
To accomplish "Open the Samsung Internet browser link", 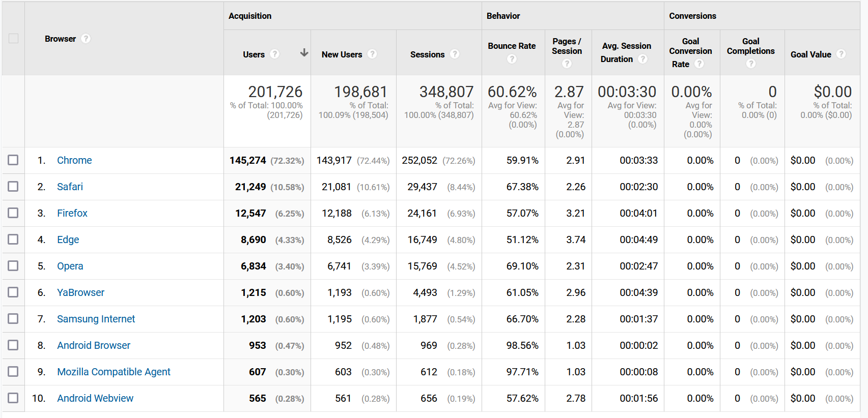I will (x=96, y=319).
